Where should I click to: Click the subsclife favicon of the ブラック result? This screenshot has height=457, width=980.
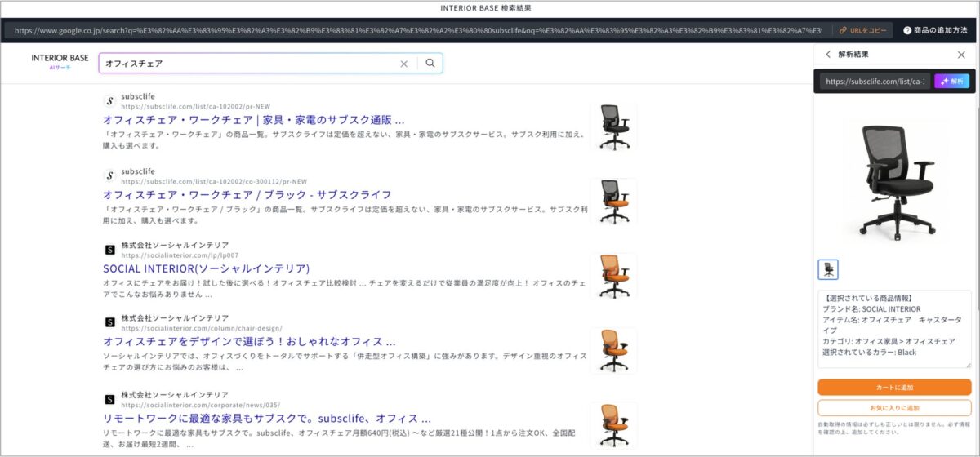click(x=109, y=175)
